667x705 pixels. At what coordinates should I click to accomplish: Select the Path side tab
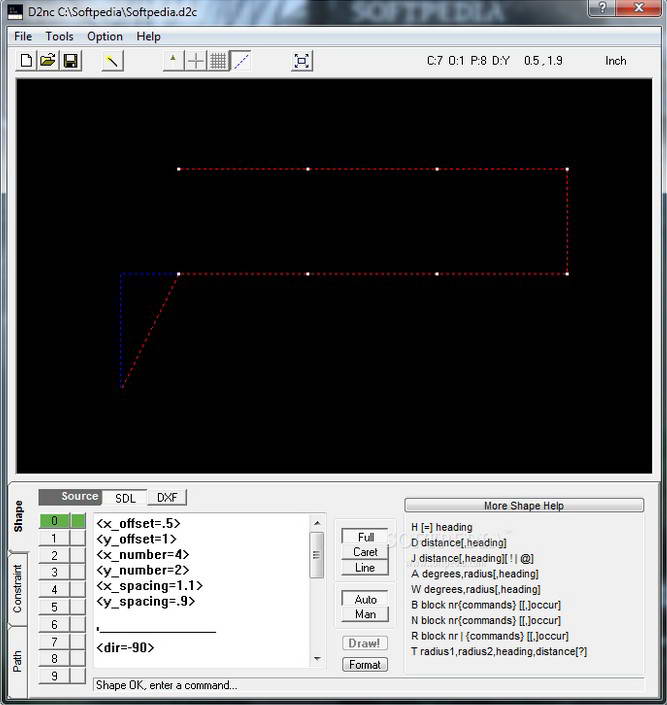pos(18,661)
